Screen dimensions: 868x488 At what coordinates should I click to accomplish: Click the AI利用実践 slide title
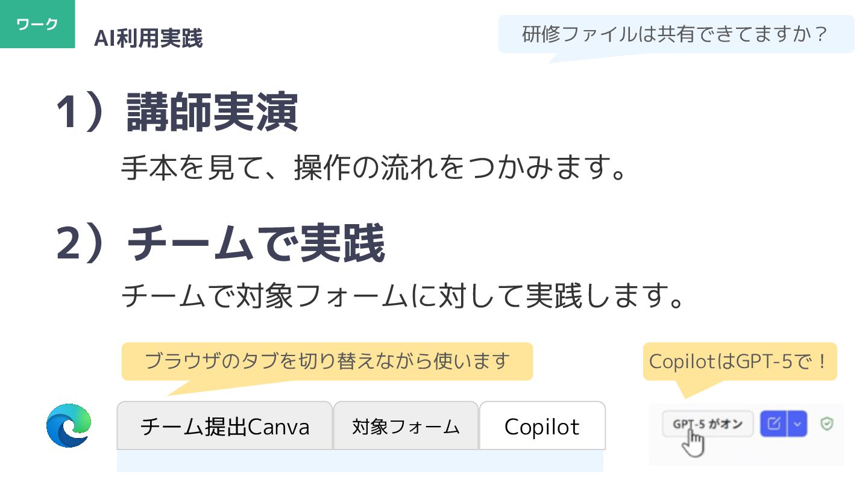point(148,39)
